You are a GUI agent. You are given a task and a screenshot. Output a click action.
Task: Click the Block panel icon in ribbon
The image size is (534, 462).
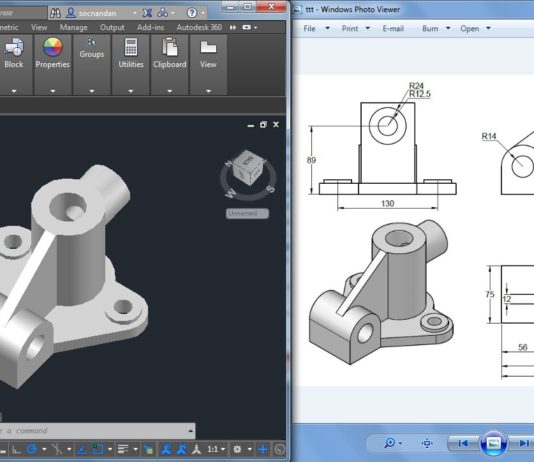14,47
